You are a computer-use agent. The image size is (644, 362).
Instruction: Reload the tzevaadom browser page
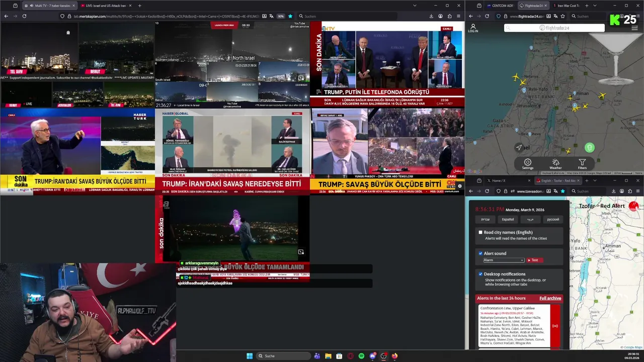click(x=487, y=191)
